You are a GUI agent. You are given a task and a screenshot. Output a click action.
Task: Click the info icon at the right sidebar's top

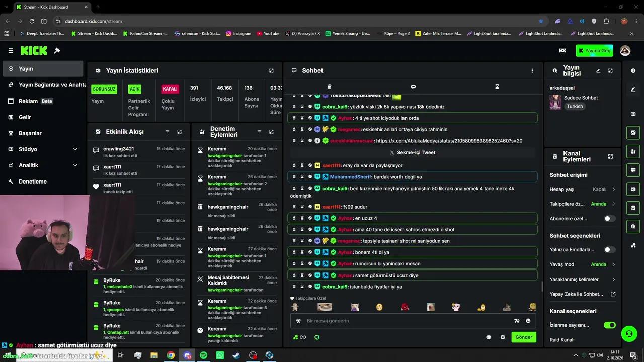pos(633,71)
